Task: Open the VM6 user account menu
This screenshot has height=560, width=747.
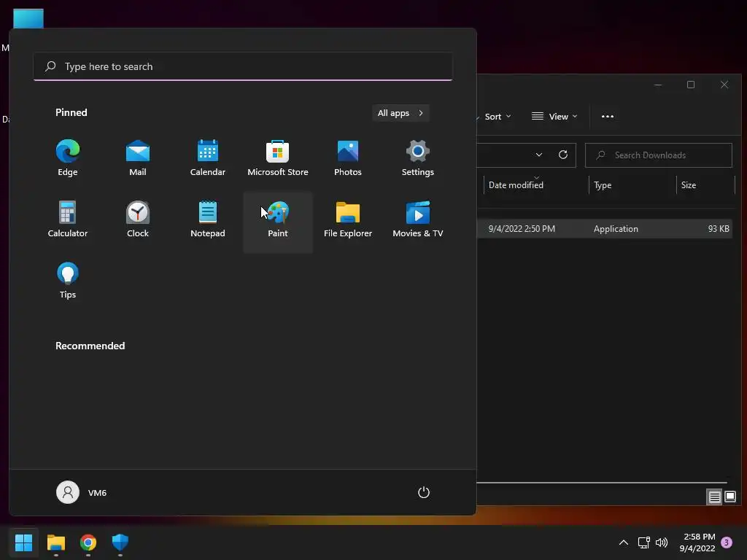Action: (82, 492)
